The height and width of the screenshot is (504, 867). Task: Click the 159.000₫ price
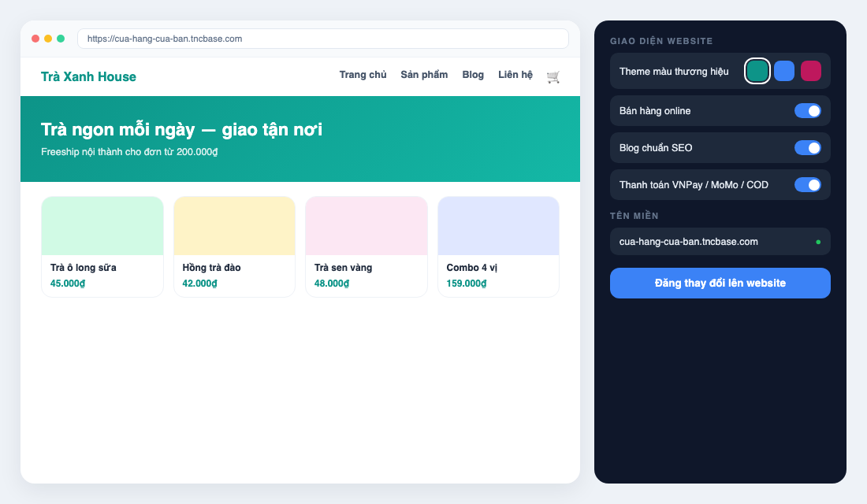466,283
